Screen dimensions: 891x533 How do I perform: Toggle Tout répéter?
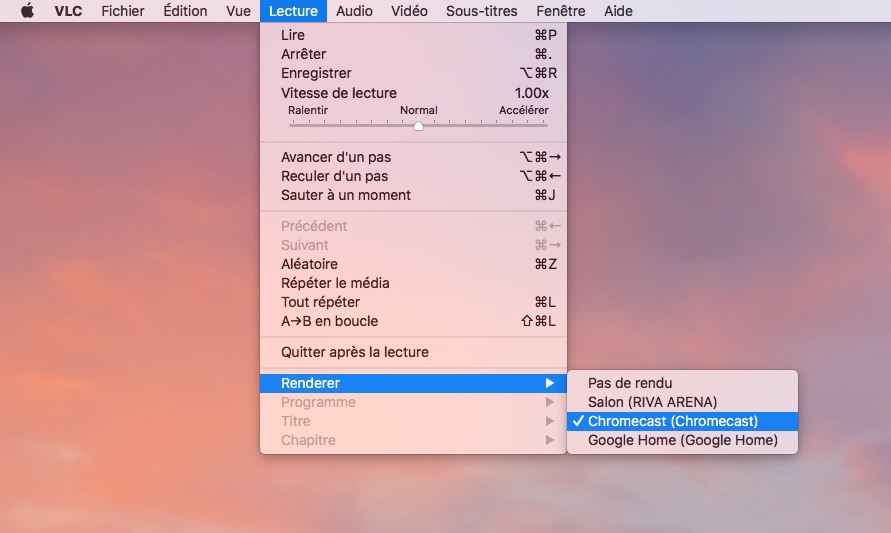(413, 302)
